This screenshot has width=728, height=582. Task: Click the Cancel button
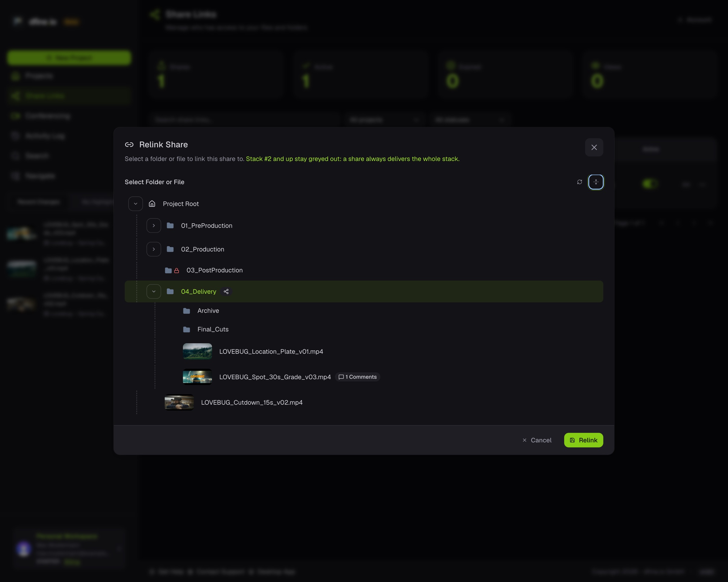pos(537,440)
